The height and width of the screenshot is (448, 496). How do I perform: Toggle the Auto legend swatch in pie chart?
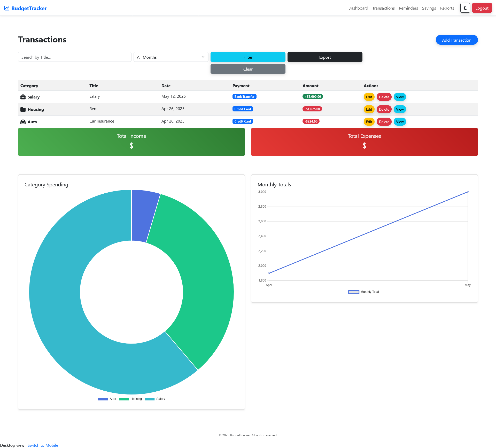(103, 399)
